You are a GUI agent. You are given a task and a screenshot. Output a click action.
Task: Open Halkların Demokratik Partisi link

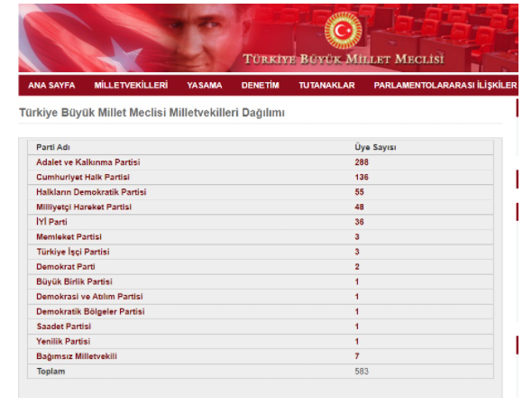coord(91,192)
